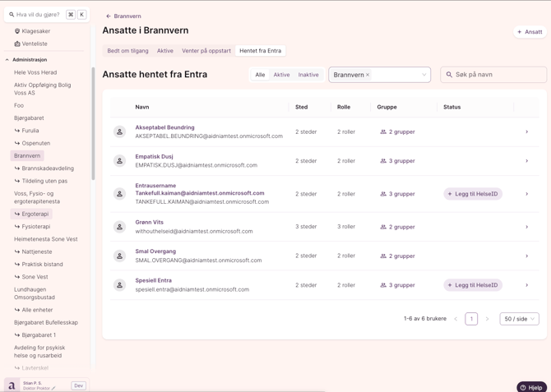Open row chevron for Spesiell Entra
This screenshot has height=392, width=551.
(x=527, y=285)
